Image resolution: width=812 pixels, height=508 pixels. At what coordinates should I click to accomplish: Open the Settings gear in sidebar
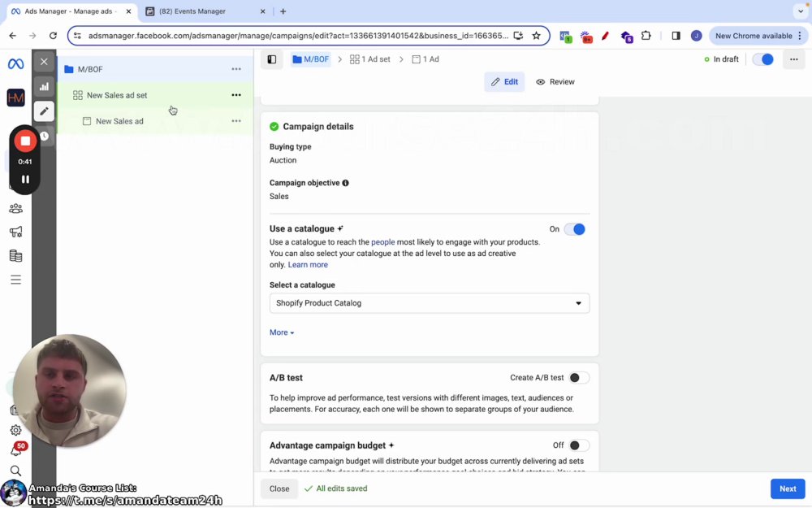pos(15,430)
